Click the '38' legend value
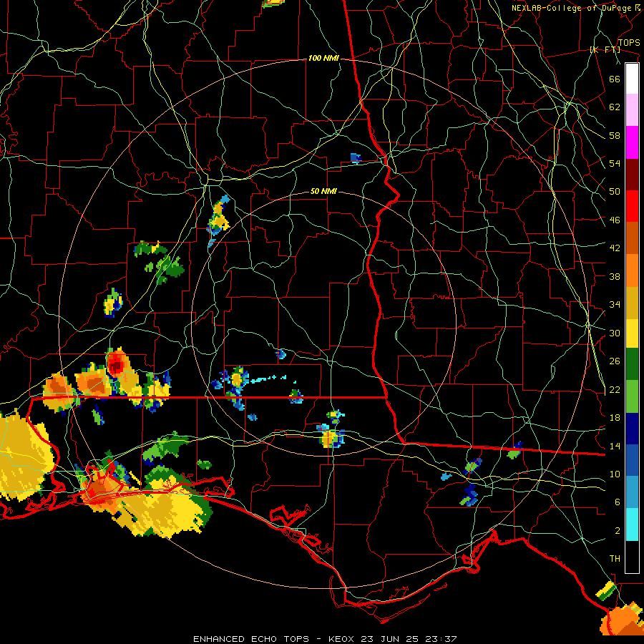644x644 pixels. pyautogui.click(x=615, y=276)
